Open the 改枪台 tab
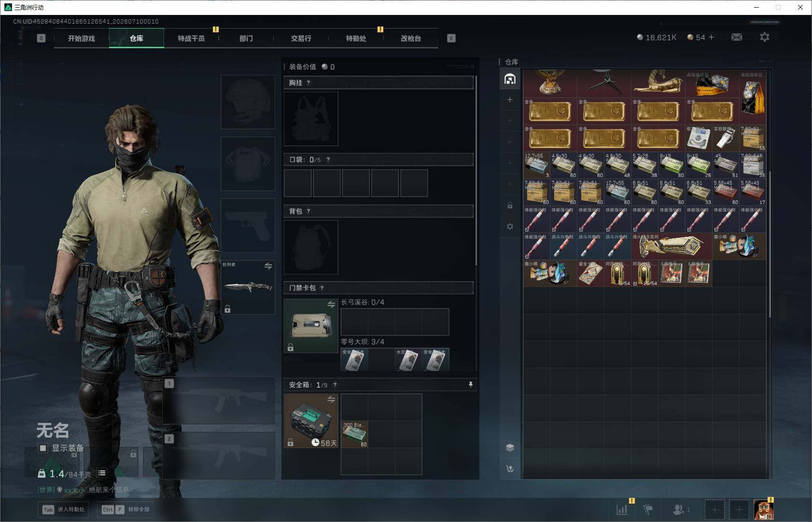The height and width of the screenshot is (522, 812). tap(411, 39)
